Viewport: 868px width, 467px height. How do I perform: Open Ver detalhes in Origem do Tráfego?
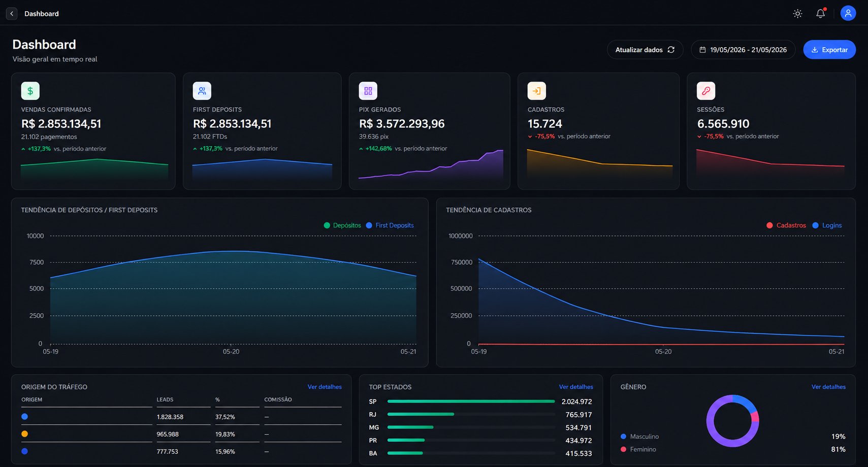[325, 387]
